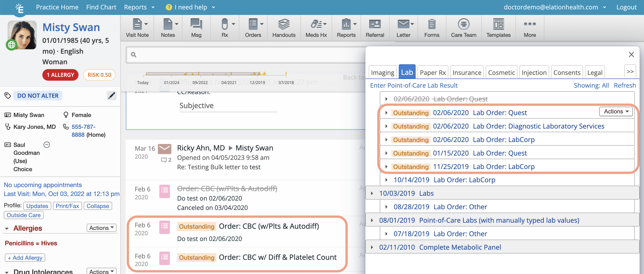Screen dimensions: 644x274
Task: Toggle the Showing: All filter
Action: 591,85
